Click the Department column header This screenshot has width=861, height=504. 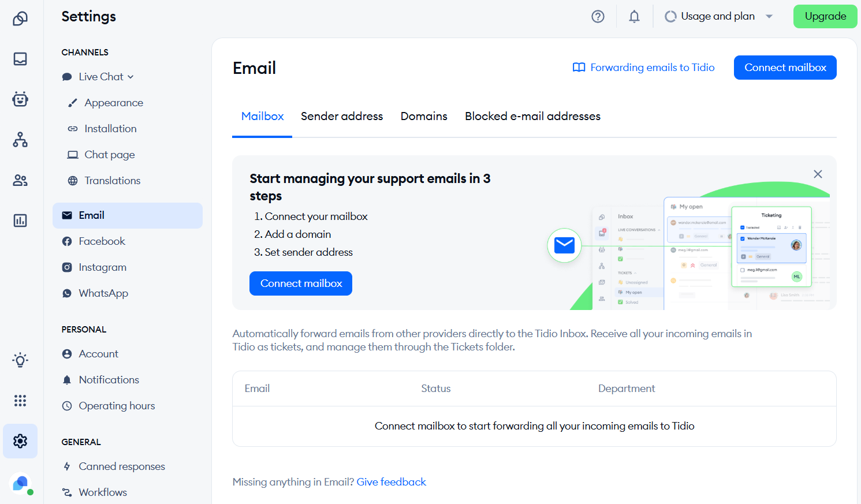coord(627,389)
